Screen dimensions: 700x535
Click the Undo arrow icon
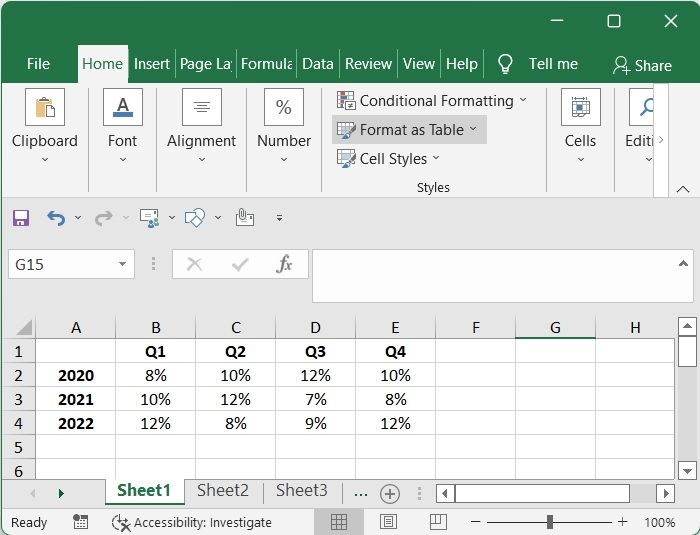click(x=55, y=217)
